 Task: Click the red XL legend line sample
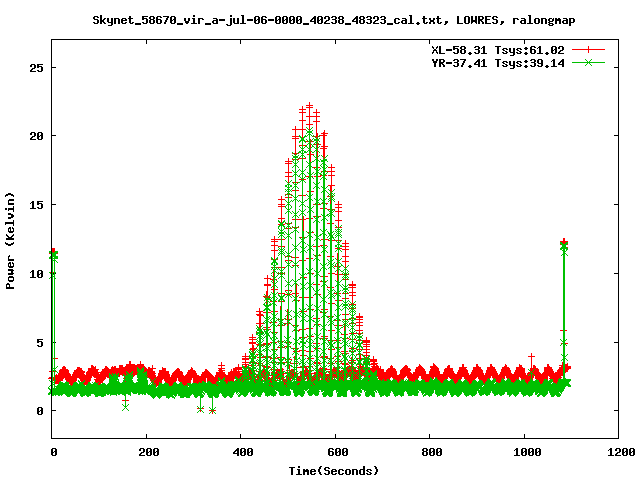(588, 50)
